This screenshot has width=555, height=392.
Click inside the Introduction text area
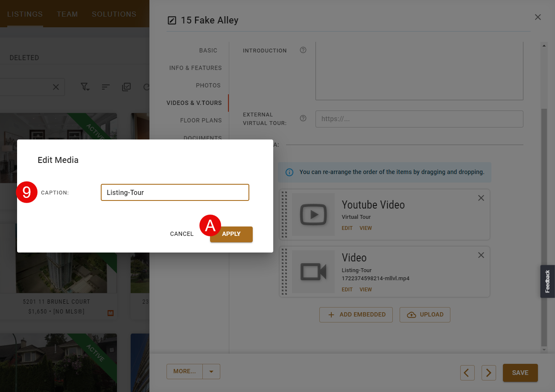[419, 71]
